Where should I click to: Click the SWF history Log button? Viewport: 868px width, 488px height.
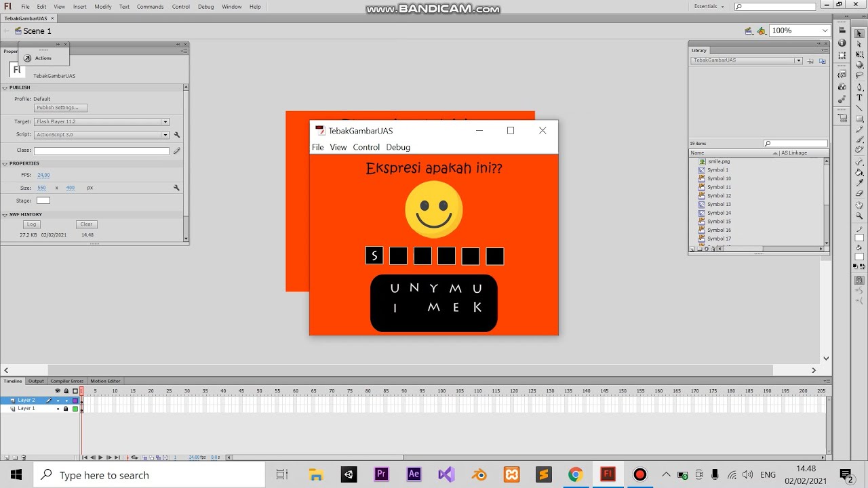click(x=31, y=224)
